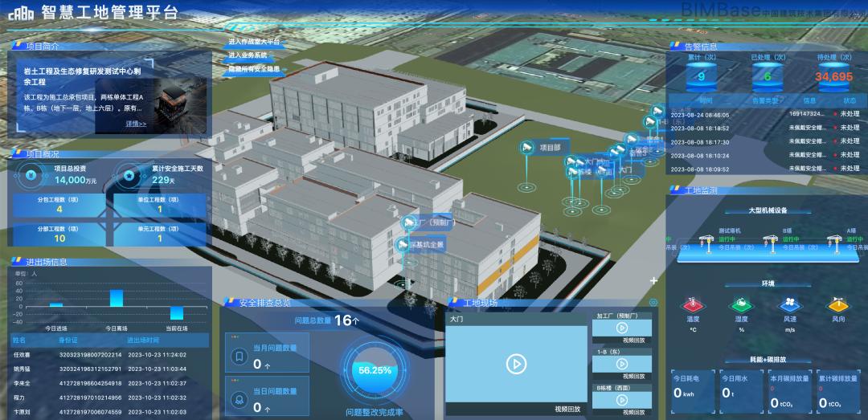Click the 温度 environment icon
The height and width of the screenshot is (420, 868).
pyautogui.click(x=693, y=305)
